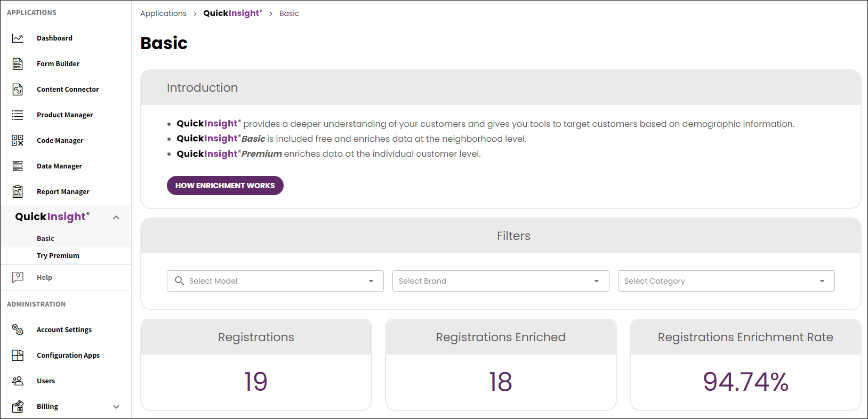Click the Content Connector icon
This screenshot has height=419, width=868.
[18, 90]
